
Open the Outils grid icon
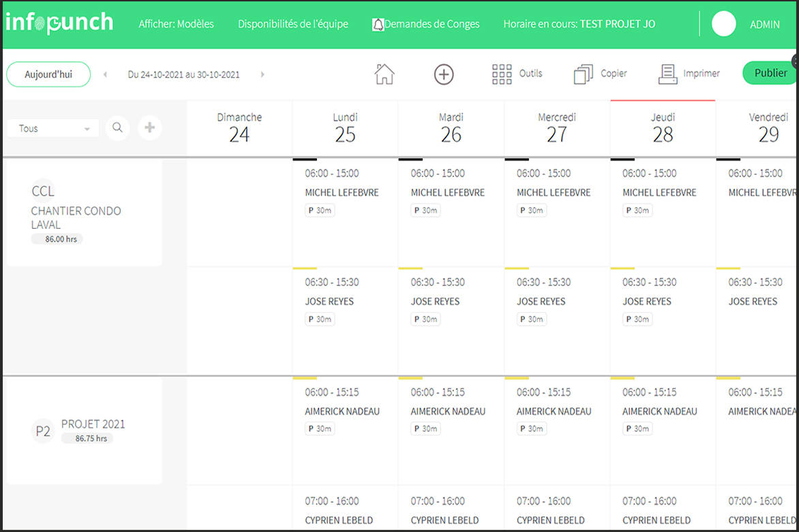(502, 74)
